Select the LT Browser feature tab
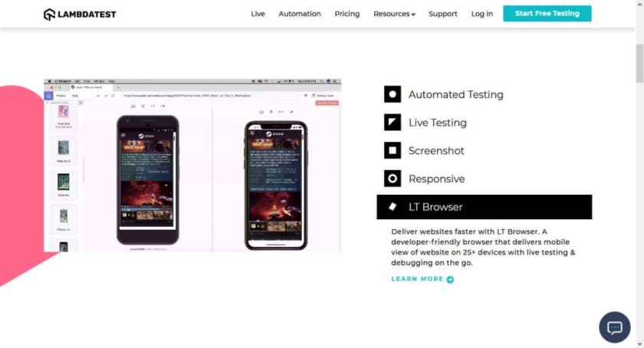Image resolution: width=644 pixels, height=348 pixels. [x=485, y=207]
